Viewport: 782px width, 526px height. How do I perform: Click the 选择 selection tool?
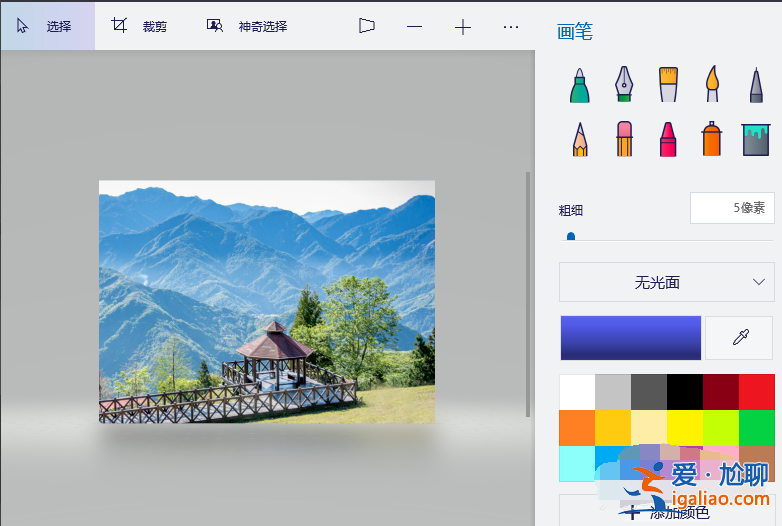pyautogui.click(x=48, y=26)
